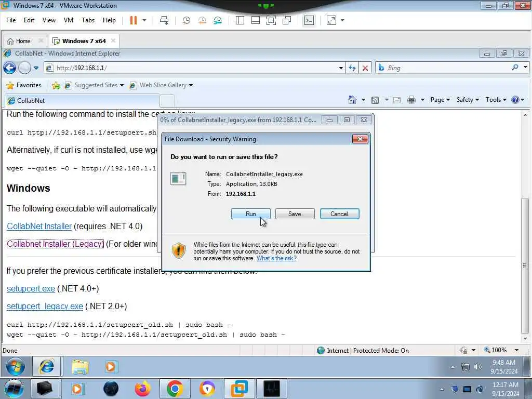
Task: Open the VMware snapshot manager icon
Action: (x=218, y=20)
